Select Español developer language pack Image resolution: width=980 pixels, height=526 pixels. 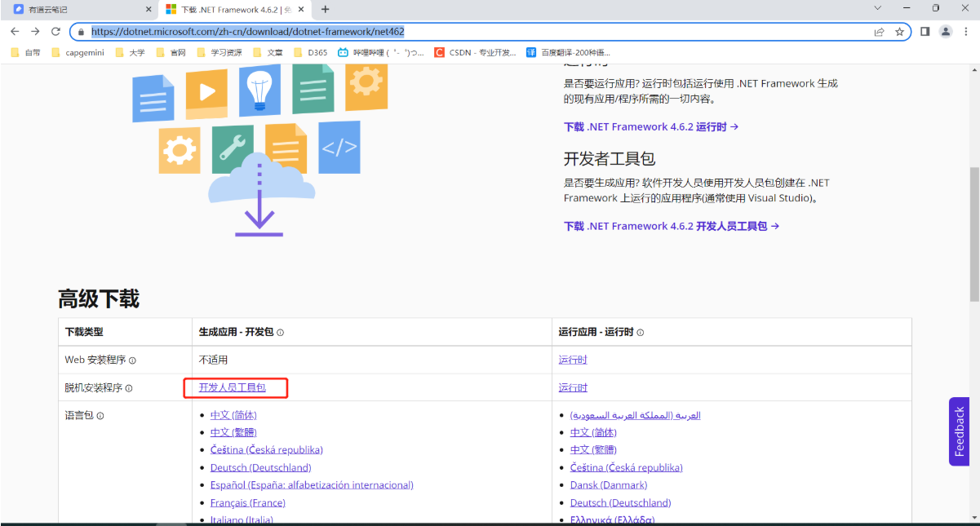(312, 485)
